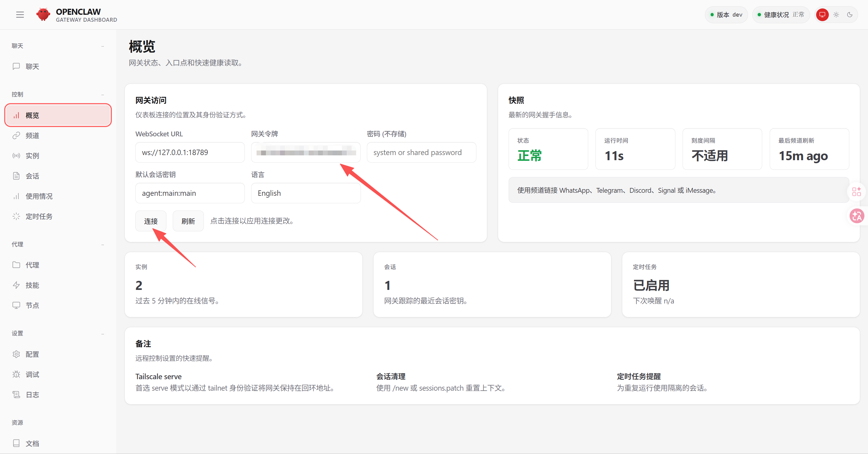868x454 pixels.
Task: Open 聊天 chat page in sidebar
Action: 32,66
